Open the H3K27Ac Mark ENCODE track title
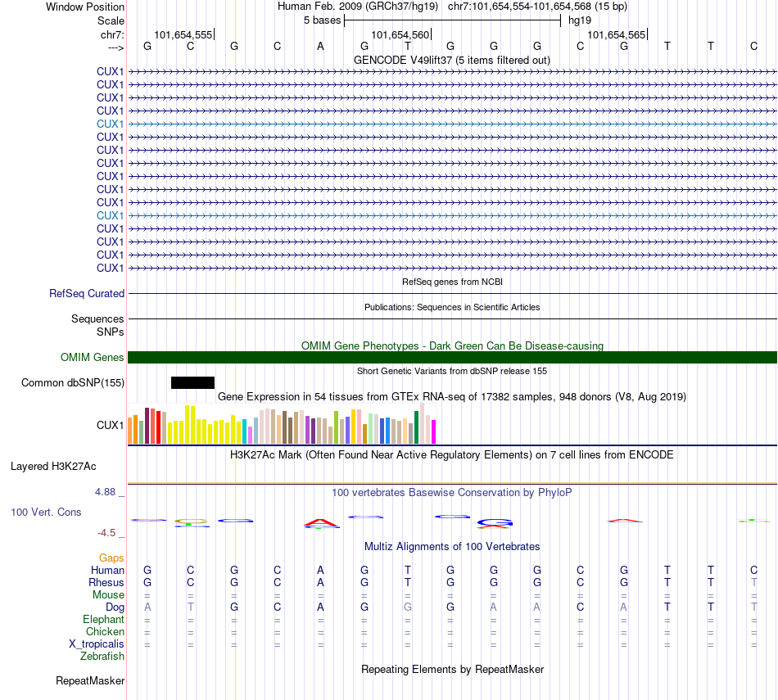The image size is (778, 700). point(451,455)
